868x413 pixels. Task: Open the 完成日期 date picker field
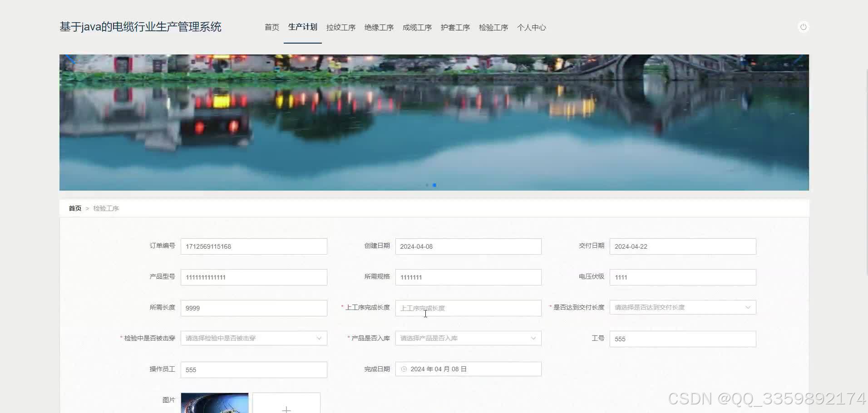tap(468, 369)
